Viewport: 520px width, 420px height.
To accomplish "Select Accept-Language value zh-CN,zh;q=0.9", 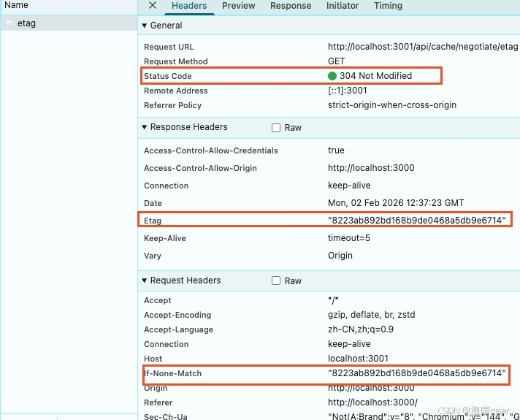I will [361, 329].
